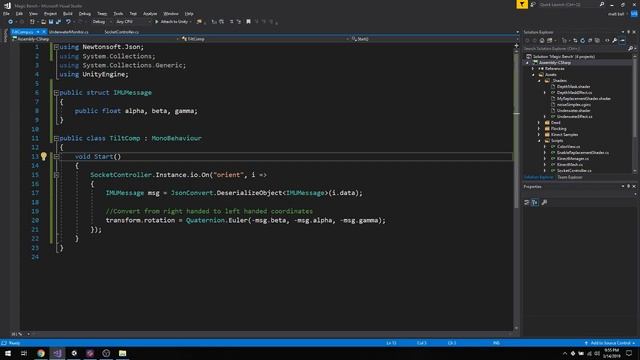
Task: Expand the Kinect Samples folder node
Action: click(539, 135)
